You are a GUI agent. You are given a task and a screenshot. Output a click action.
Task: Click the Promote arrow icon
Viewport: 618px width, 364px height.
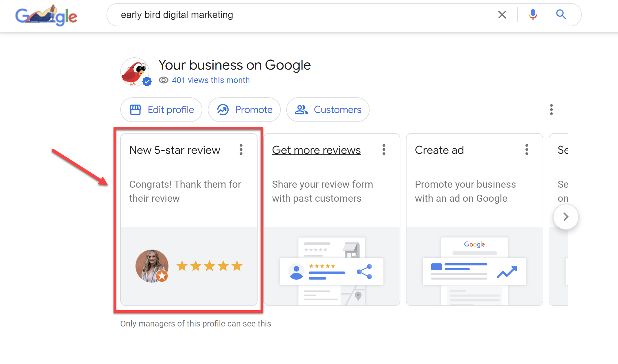(222, 110)
